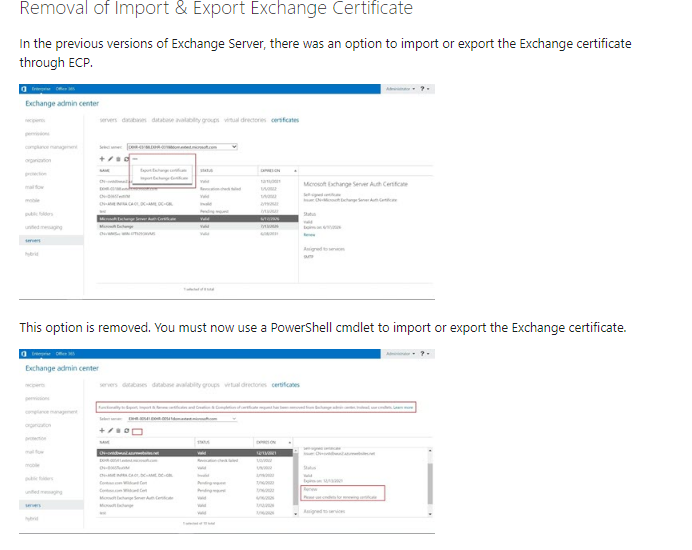Click the add (plus) icon in first screenshot
The width and height of the screenshot is (692, 550).
click(x=102, y=159)
